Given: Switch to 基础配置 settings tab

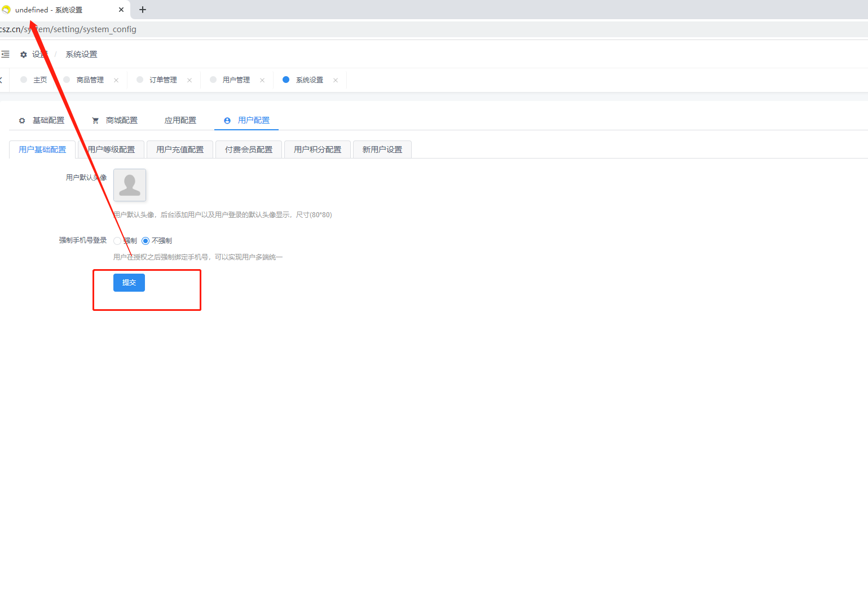Looking at the screenshot, I should point(42,120).
